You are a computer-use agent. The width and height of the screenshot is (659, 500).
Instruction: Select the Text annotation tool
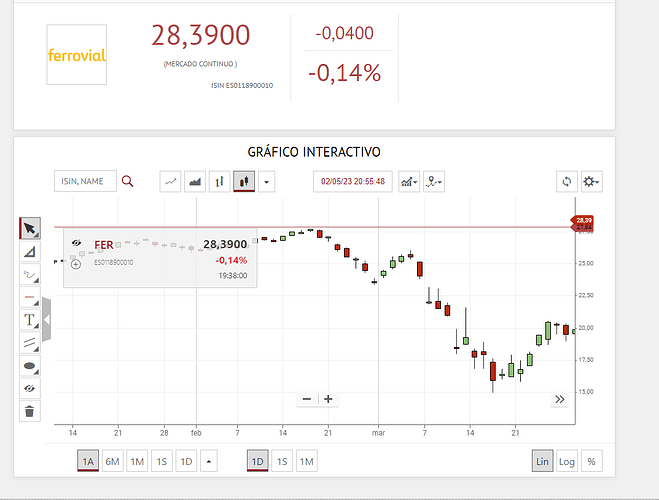[30, 320]
